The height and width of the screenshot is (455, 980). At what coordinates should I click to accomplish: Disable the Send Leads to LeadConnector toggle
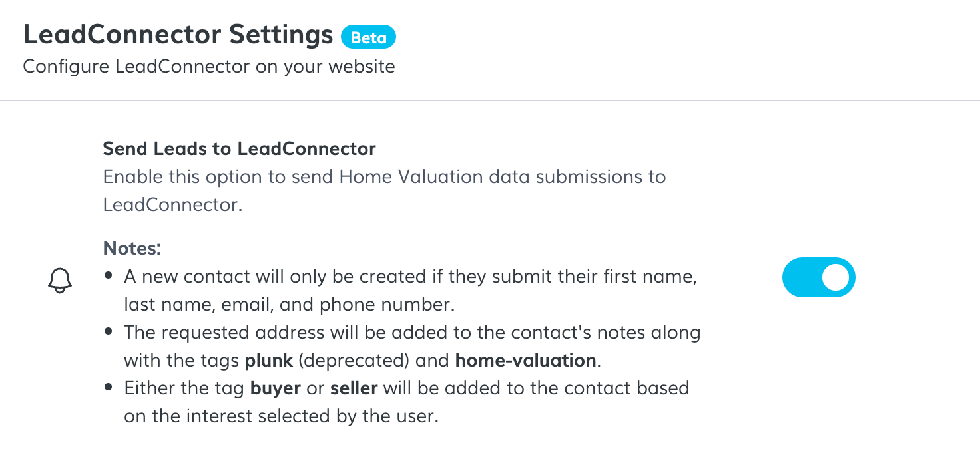point(818,277)
